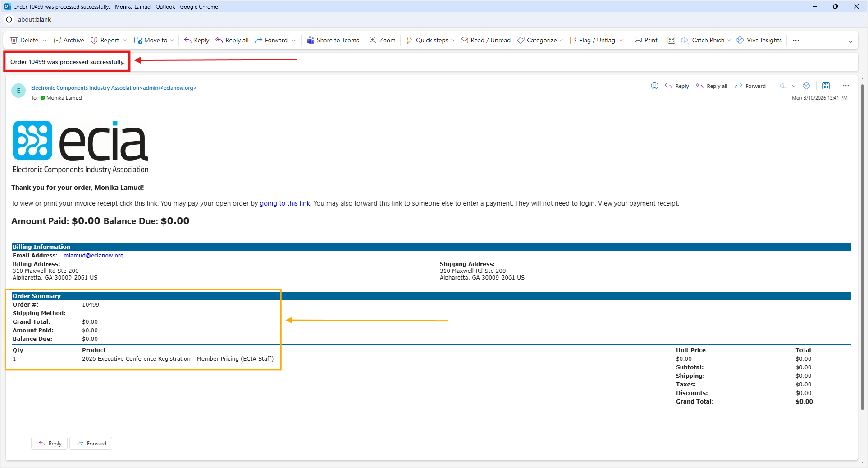Screen dimensions: 868x468
Task: Open the Zoom control
Action: point(383,40)
